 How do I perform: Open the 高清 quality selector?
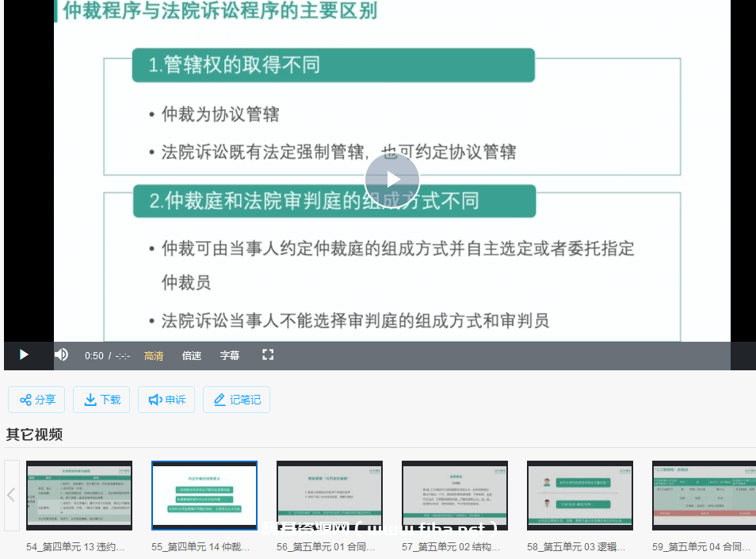point(153,356)
